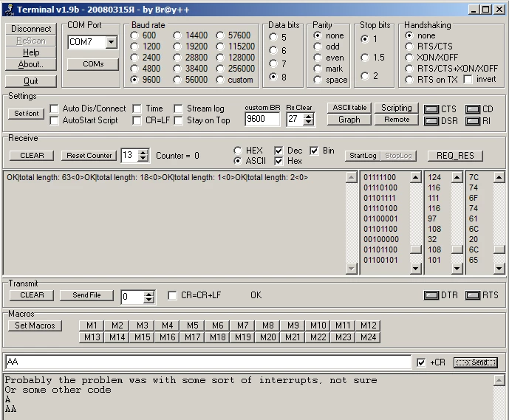Increase the Transmit spinner value
This screenshot has width=509, height=420.
point(149,294)
